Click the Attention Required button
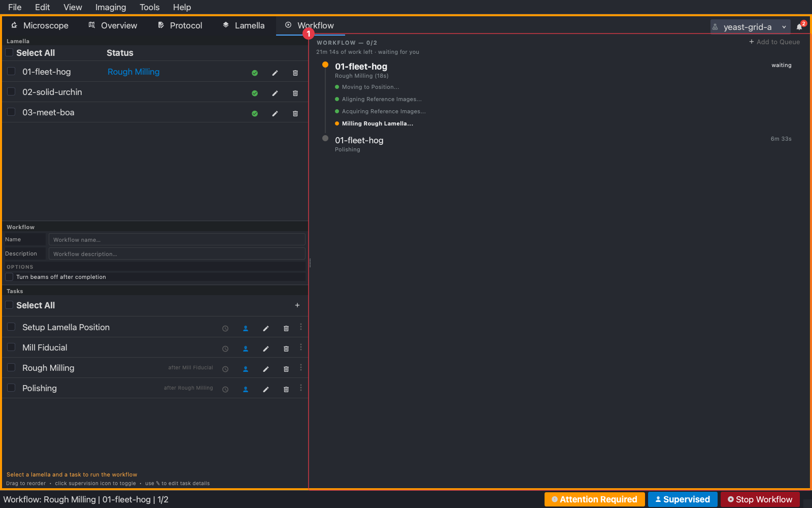The width and height of the screenshot is (812, 508). point(594,499)
